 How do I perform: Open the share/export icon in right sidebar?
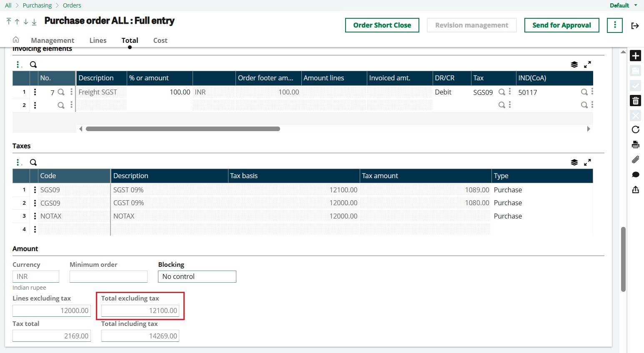tap(635, 189)
